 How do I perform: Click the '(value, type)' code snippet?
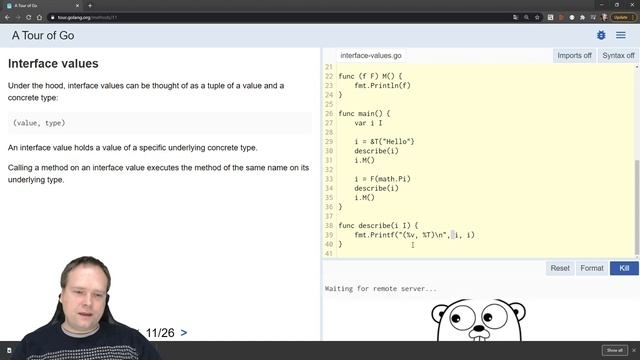[39, 123]
